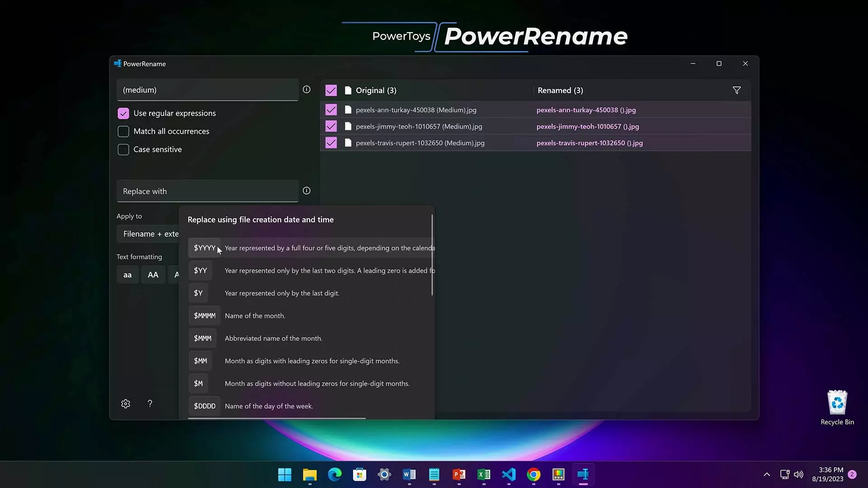The image size is (868, 488).
Task: Click the Renamed (3) column header
Action: coord(560,90)
